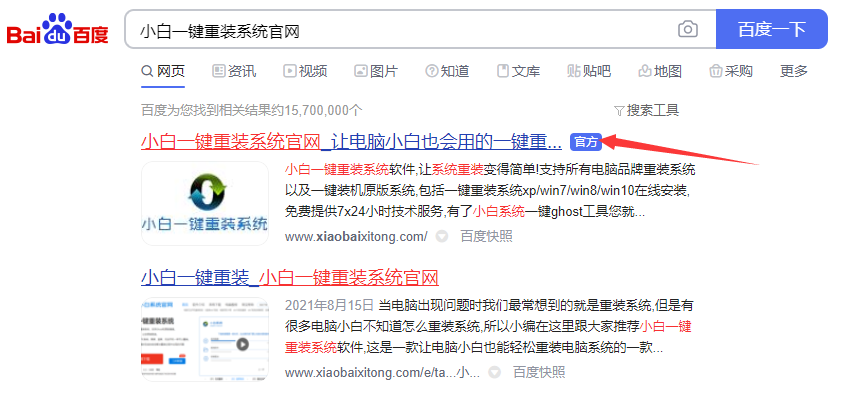Click the Baidu logo
Screen dimensions: 844x393
[x=58, y=30]
